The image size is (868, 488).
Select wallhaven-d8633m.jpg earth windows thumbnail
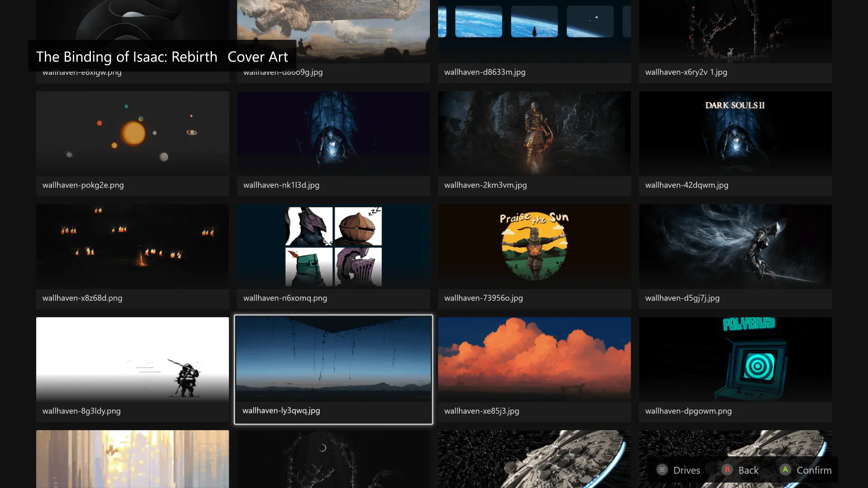pyautogui.click(x=534, y=32)
